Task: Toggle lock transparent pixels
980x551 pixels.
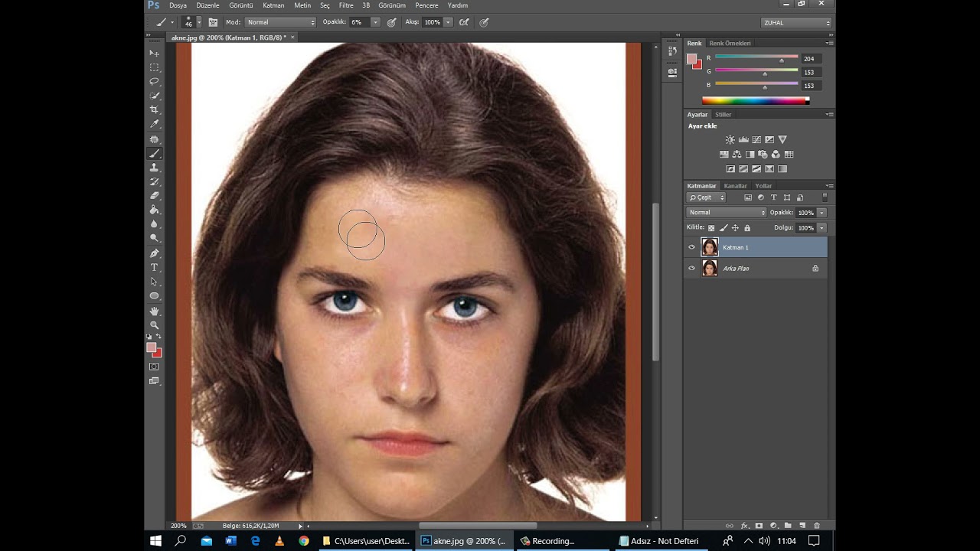Action: (711, 228)
